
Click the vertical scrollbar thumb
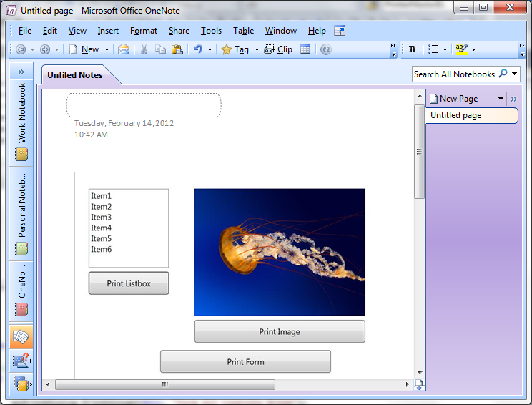[x=419, y=152]
